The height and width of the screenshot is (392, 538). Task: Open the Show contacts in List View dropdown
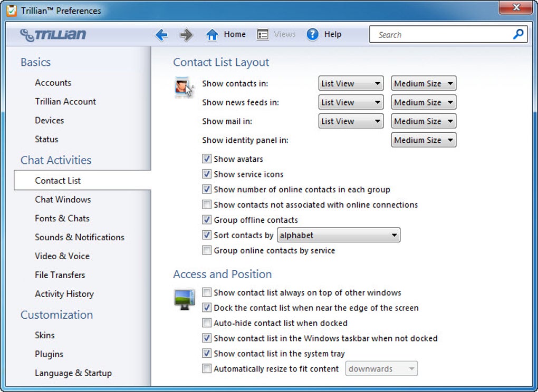point(351,83)
